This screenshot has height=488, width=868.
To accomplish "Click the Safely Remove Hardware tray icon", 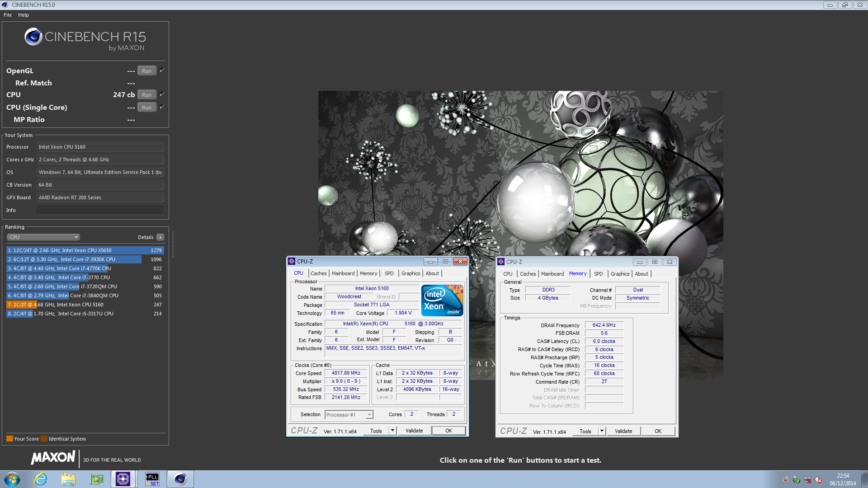I will click(797, 480).
